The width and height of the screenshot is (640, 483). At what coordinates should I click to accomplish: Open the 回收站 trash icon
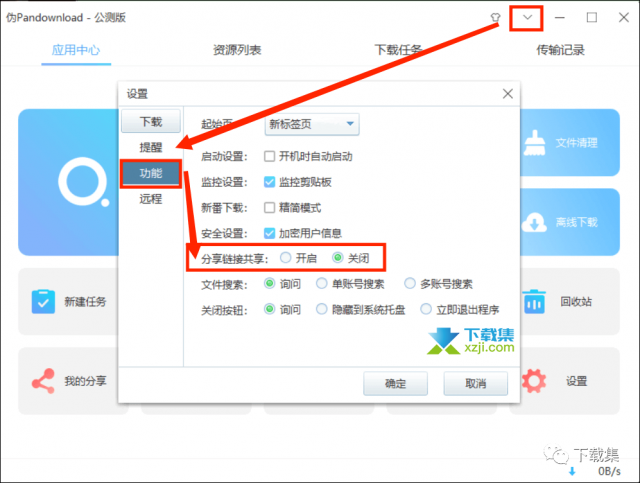[534, 301]
